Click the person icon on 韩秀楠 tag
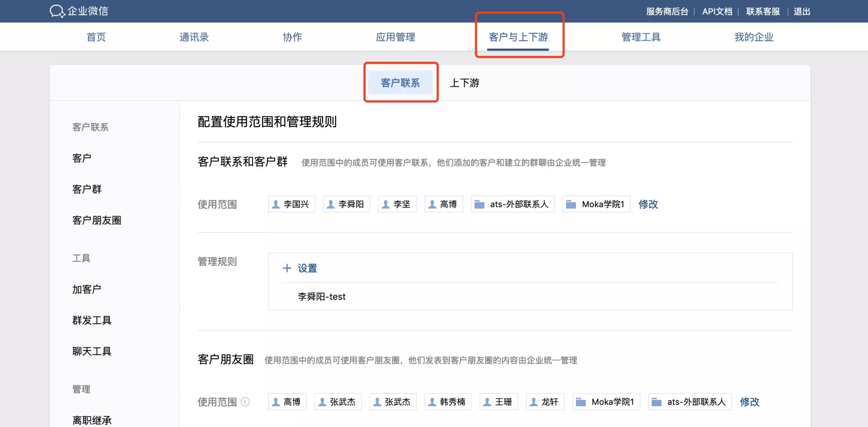This screenshot has width=868, height=427. point(432,402)
